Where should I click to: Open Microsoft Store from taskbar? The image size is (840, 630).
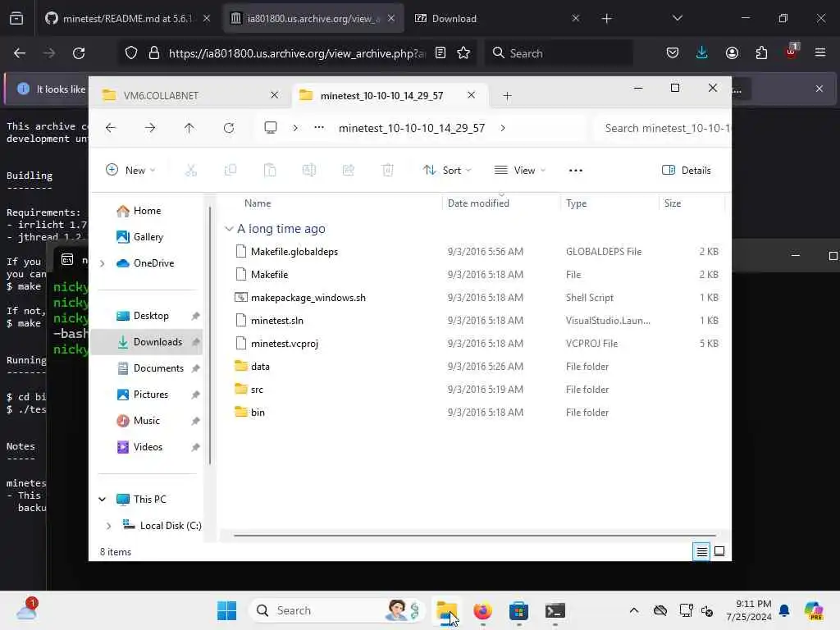(518, 610)
